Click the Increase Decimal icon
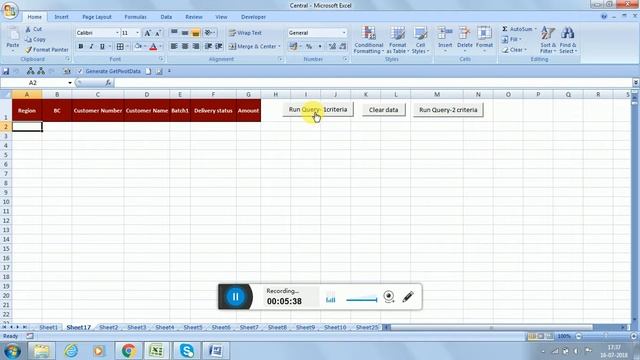 [332, 47]
